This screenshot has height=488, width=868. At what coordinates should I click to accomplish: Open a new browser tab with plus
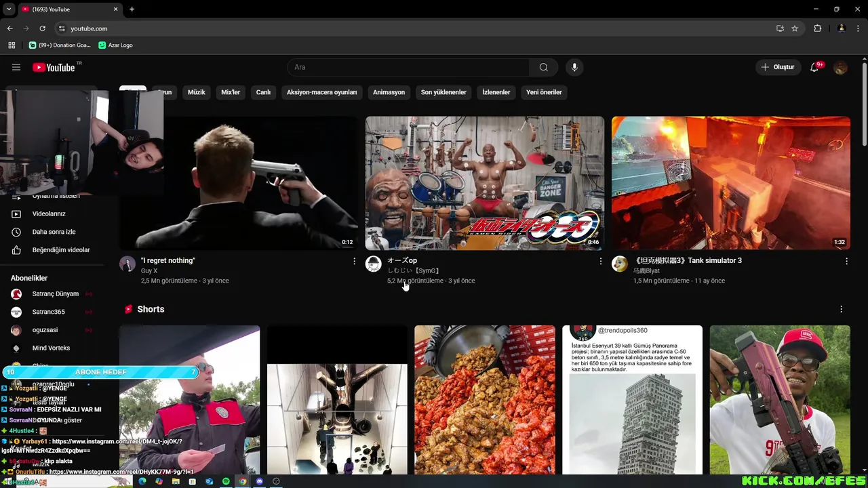click(132, 9)
